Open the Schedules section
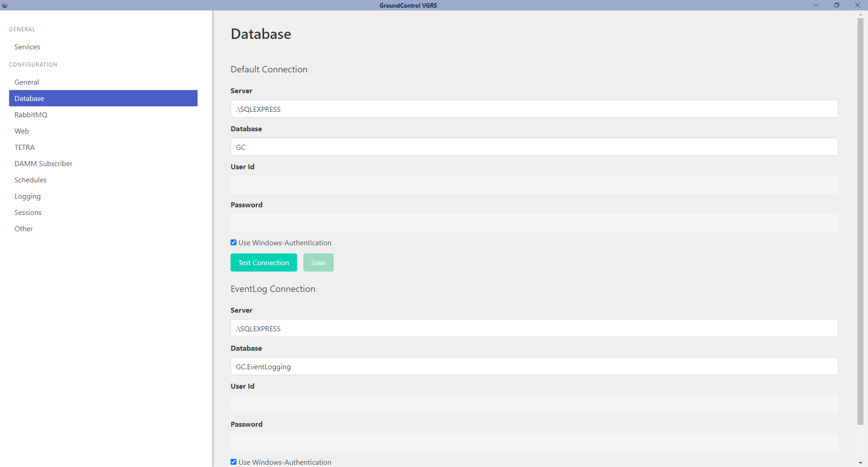This screenshot has width=868, height=467. click(x=30, y=180)
